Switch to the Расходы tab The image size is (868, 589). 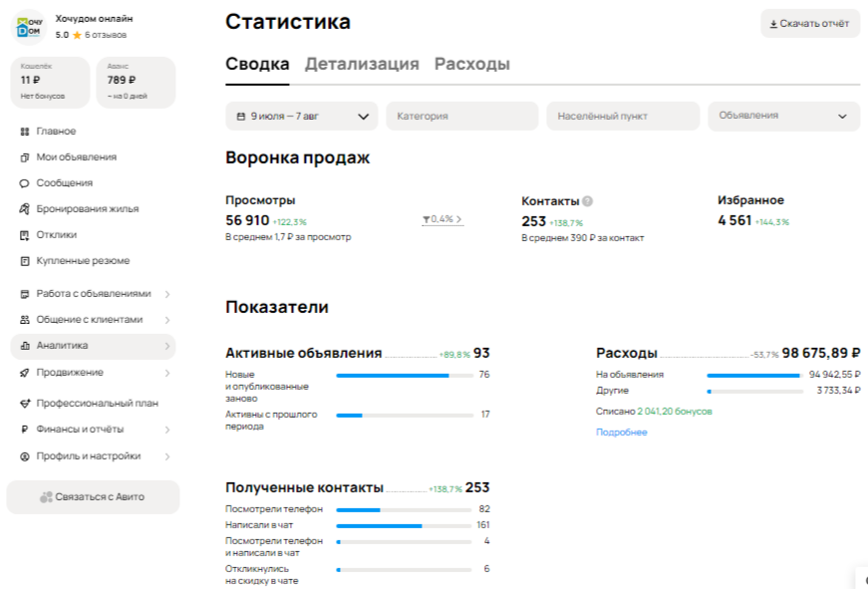pos(472,64)
